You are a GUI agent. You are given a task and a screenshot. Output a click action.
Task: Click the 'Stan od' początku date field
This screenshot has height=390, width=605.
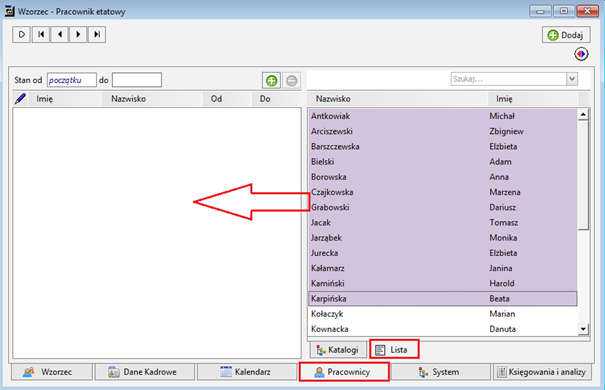click(71, 80)
